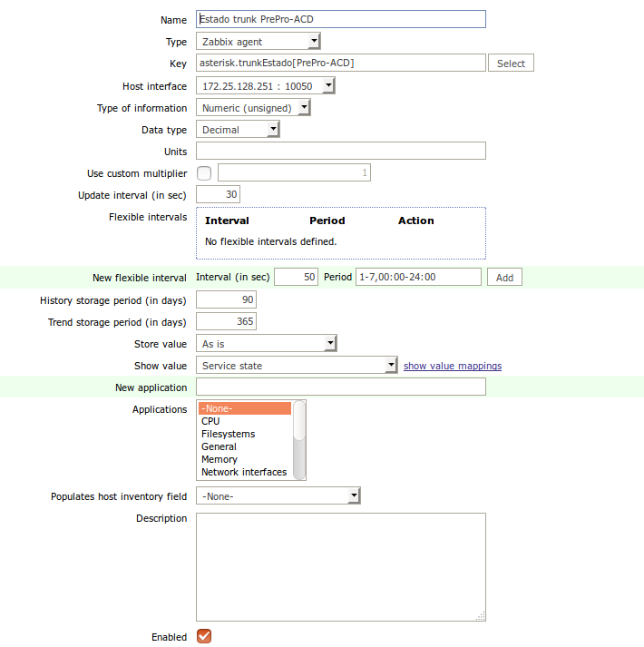644x647 pixels.
Task: Click the Description resize handle
Action: coord(481,616)
